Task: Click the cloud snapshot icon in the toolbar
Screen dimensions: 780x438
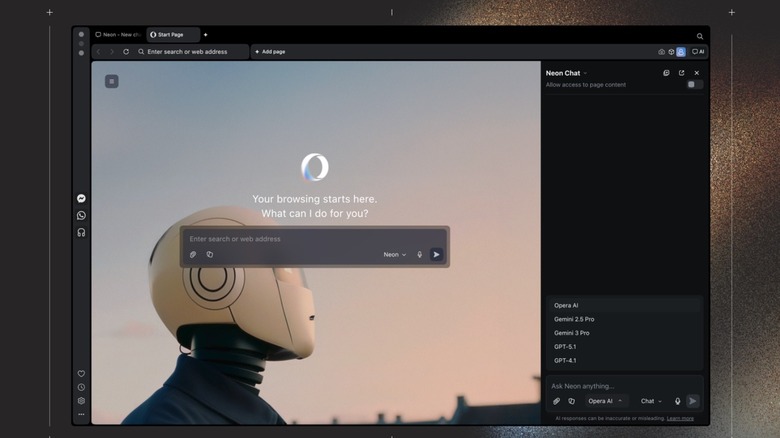Action: tap(661, 52)
